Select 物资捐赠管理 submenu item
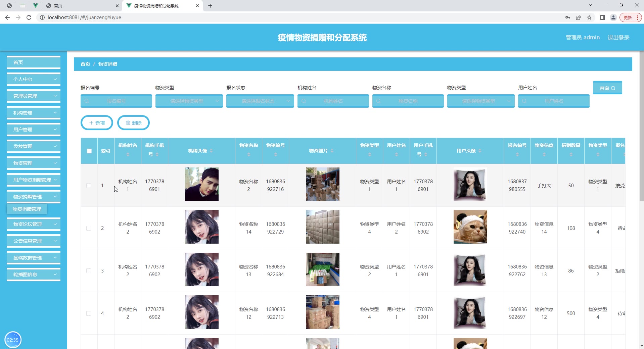644x349 pixels. pyautogui.click(x=27, y=209)
